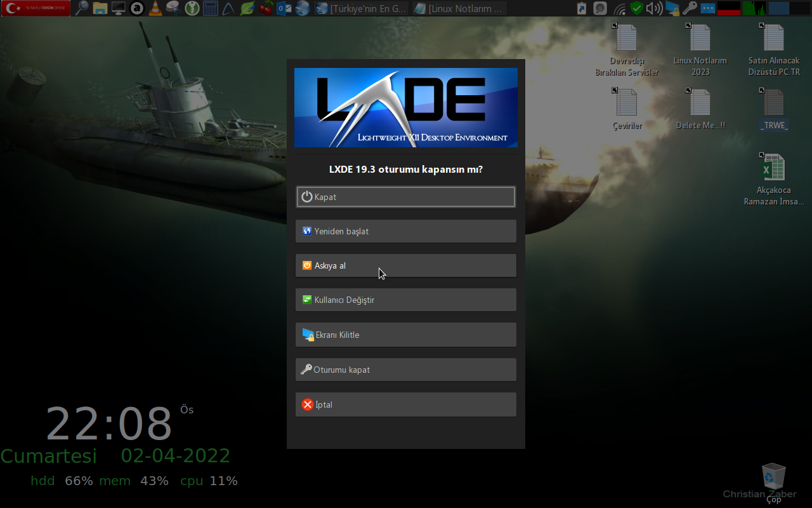
Task: Open the black circle 'a' application icon
Action: click(136, 8)
